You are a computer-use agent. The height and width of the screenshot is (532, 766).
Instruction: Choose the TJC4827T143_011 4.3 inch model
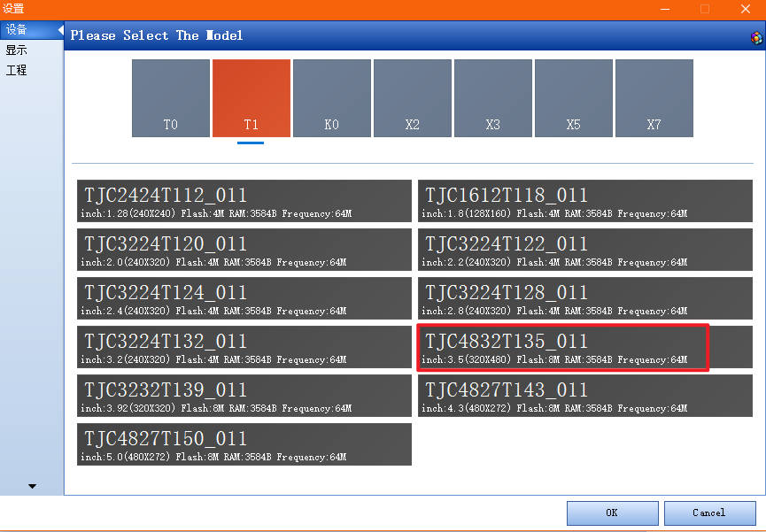pyautogui.click(x=585, y=397)
